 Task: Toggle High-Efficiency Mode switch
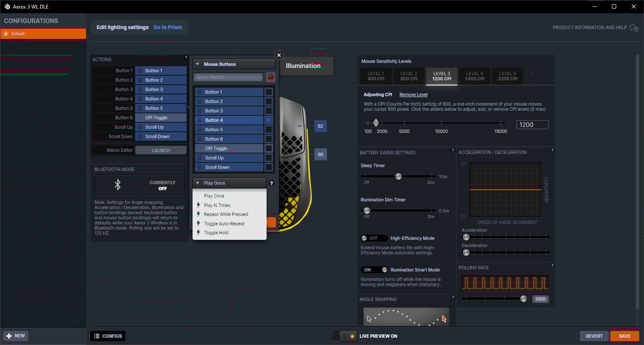pos(374,238)
